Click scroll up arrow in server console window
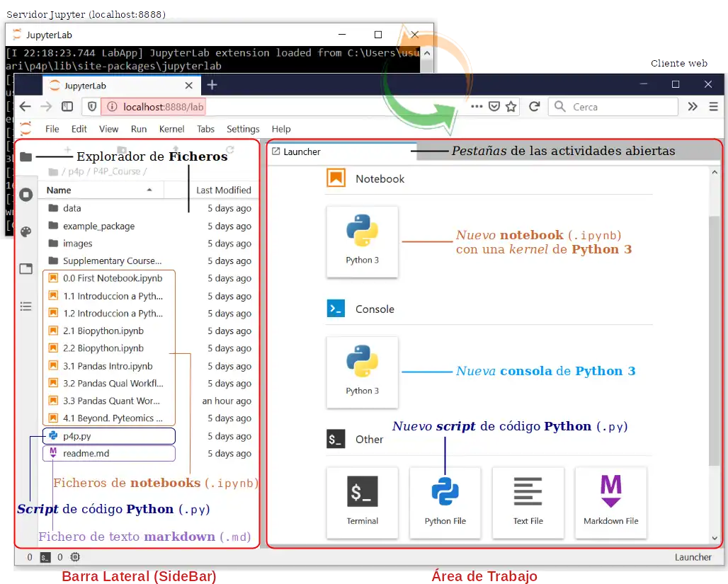Image resolution: width=728 pixels, height=584 pixels. click(x=427, y=53)
